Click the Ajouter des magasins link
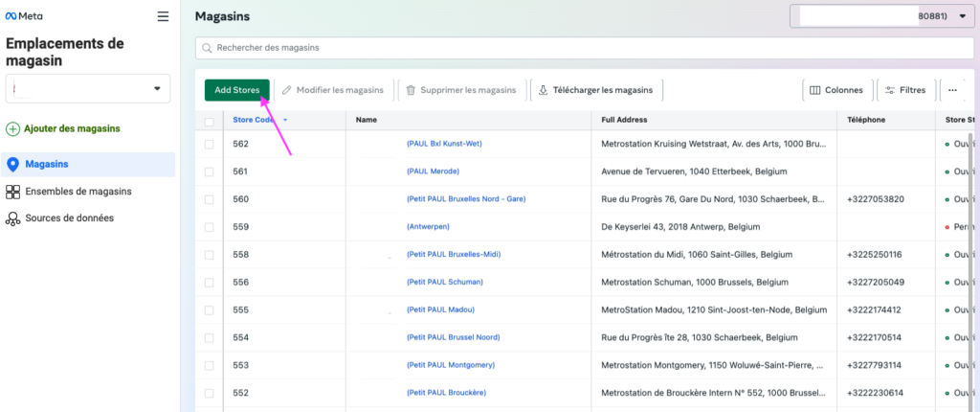 pos(73,129)
